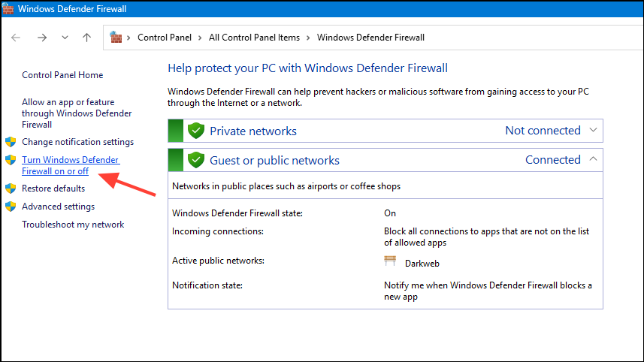Screen dimensions: 644x362
Task: Click Windows Defender Firewall breadcrumb in address bar
Action: (370, 38)
